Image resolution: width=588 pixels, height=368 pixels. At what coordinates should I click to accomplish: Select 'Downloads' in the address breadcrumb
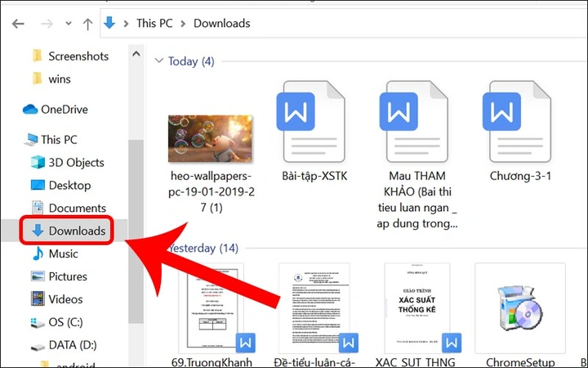click(x=221, y=23)
